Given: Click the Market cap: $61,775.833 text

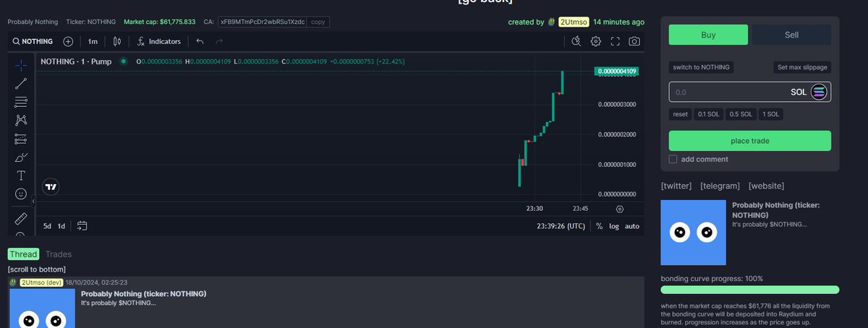Looking at the screenshot, I should point(160,22).
